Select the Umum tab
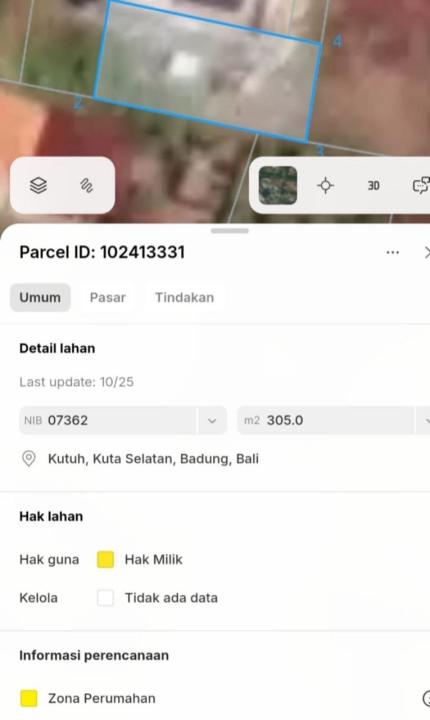This screenshot has width=430, height=720. point(40,298)
